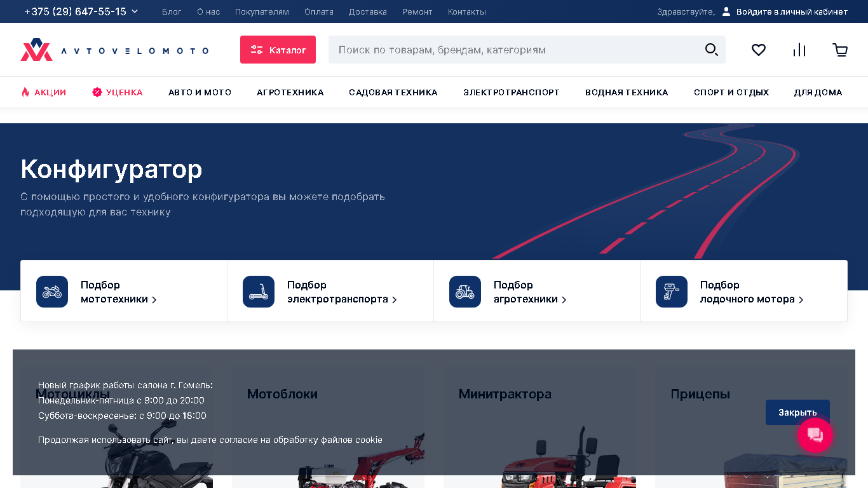Open the Оплата link
This screenshot has width=868, height=488.
(319, 11)
